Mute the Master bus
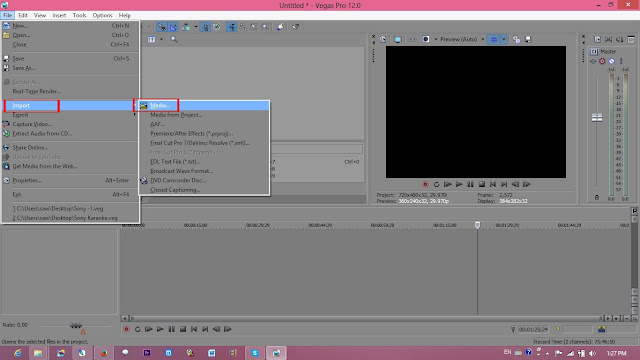 pyautogui.click(x=612, y=61)
